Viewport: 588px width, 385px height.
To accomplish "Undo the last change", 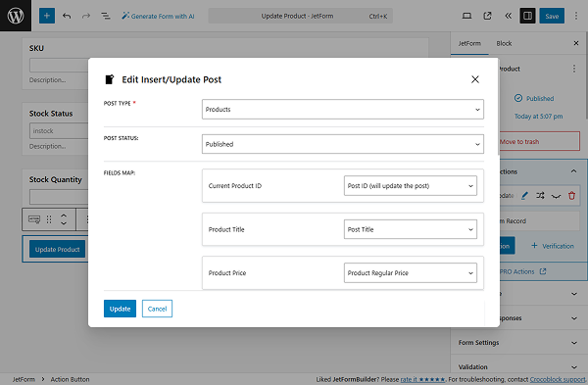I will [67, 16].
